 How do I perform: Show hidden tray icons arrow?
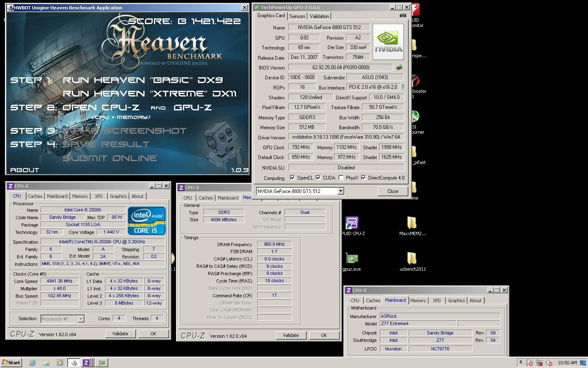pos(521,362)
